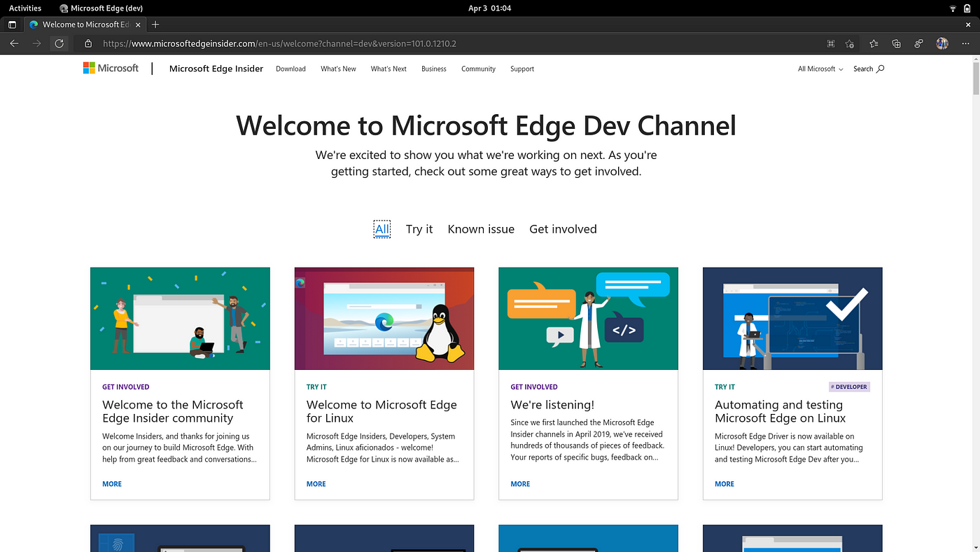Image resolution: width=980 pixels, height=552 pixels.
Task: Go back with the back arrow
Action: coord(14,43)
